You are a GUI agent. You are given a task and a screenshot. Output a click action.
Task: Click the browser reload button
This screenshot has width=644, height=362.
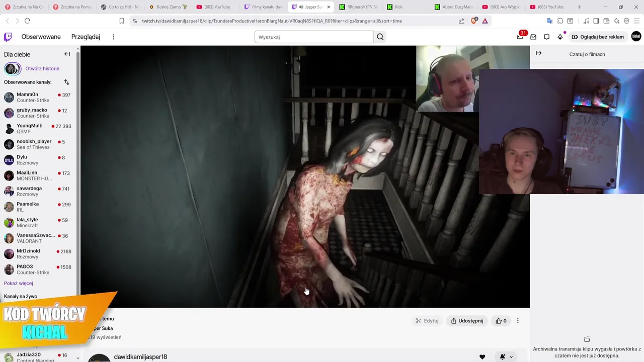click(x=27, y=21)
